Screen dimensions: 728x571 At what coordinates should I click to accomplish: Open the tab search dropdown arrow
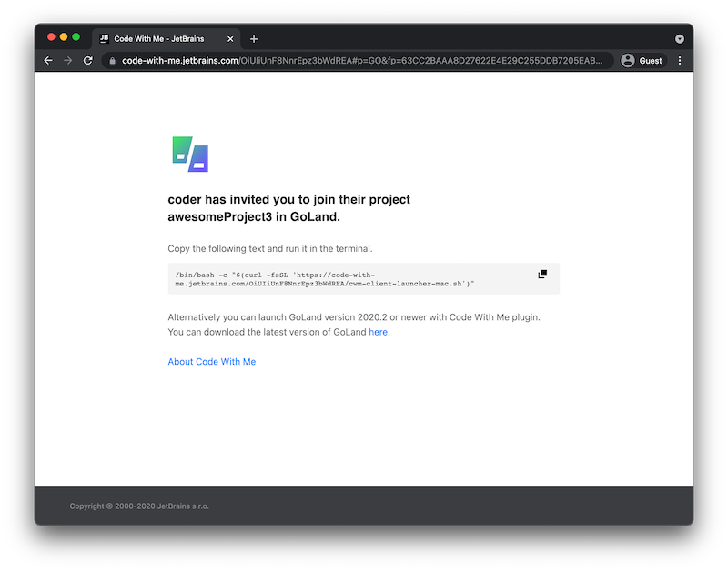point(679,39)
